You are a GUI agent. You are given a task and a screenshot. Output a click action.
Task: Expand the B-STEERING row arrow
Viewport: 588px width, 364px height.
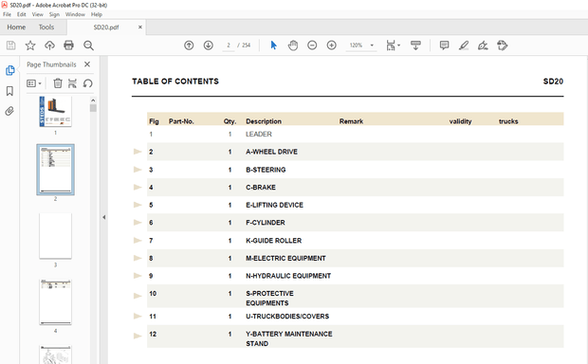[138, 170]
